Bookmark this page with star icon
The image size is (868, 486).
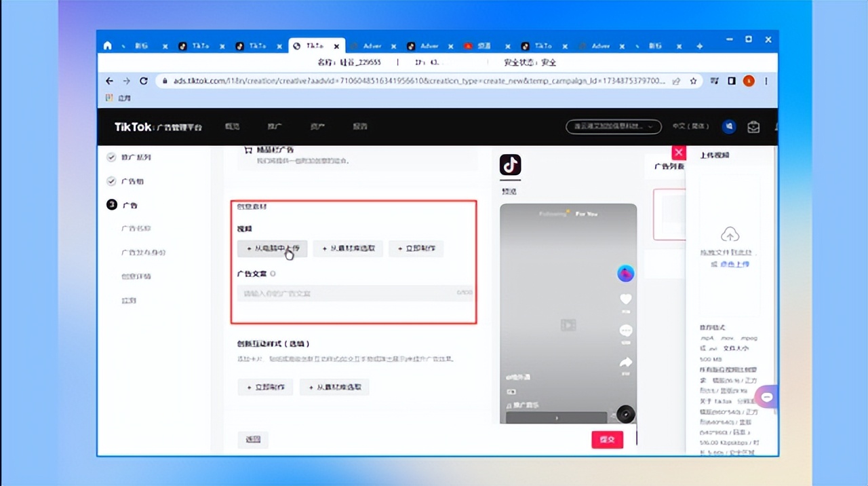(693, 81)
